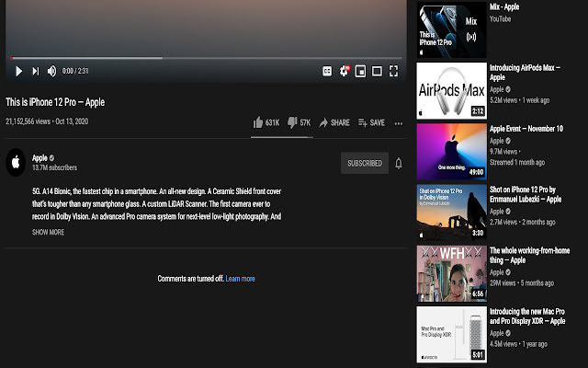Viewport: 588px width, 368px height.
Task: Open The whole working-from-home thing title
Action: (x=529, y=256)
